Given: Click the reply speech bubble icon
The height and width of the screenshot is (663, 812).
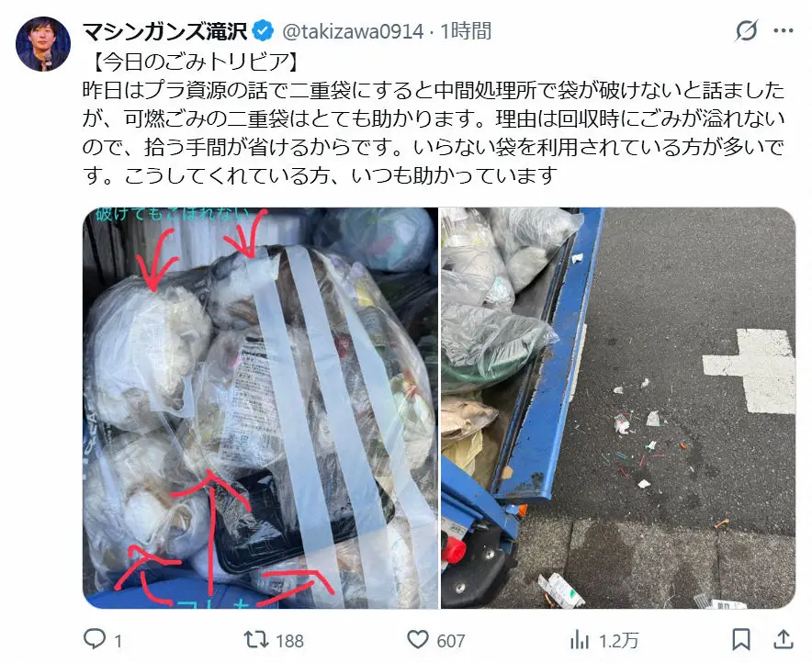Looking at the screenshot, I should (x=95, y=640).
